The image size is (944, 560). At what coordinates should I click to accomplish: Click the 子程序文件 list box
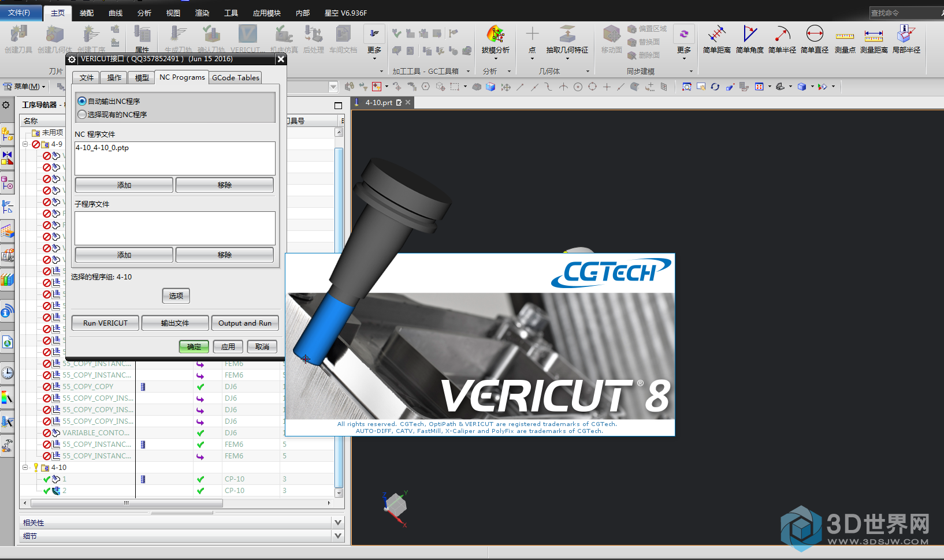tap(175, 228)
